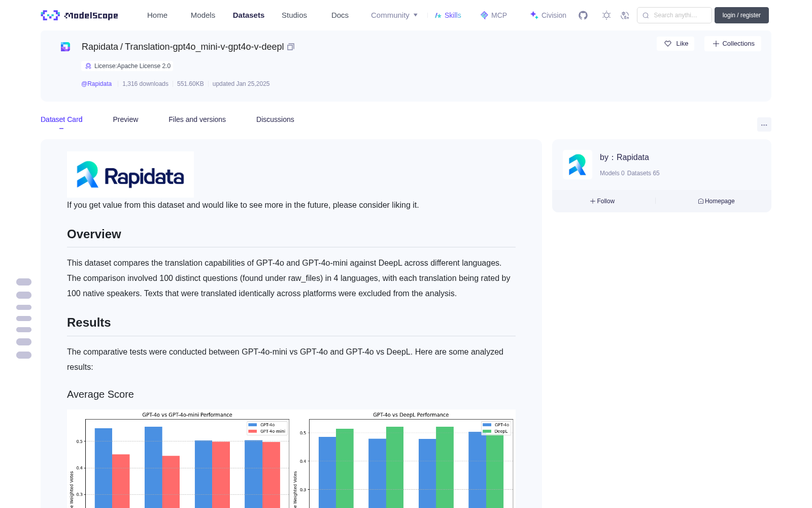Switch to the Preview tab
Viewport: 812px width, 508px height.
125,119
